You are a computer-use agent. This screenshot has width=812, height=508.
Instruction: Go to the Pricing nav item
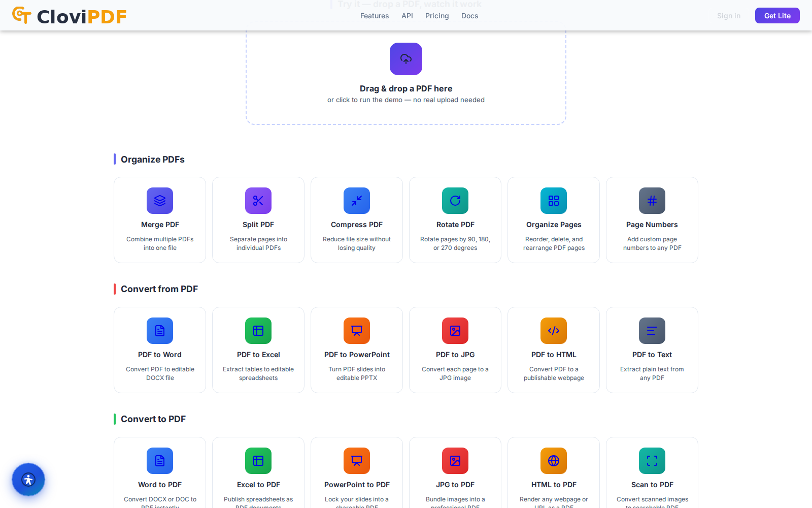tap(437, 16)
